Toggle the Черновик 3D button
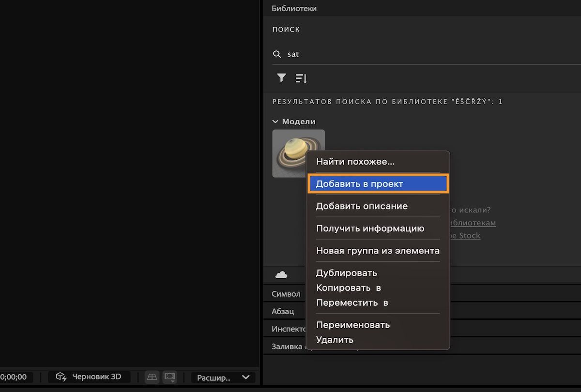581x392 pixels. pyautogui.click(x=89, y=377)
